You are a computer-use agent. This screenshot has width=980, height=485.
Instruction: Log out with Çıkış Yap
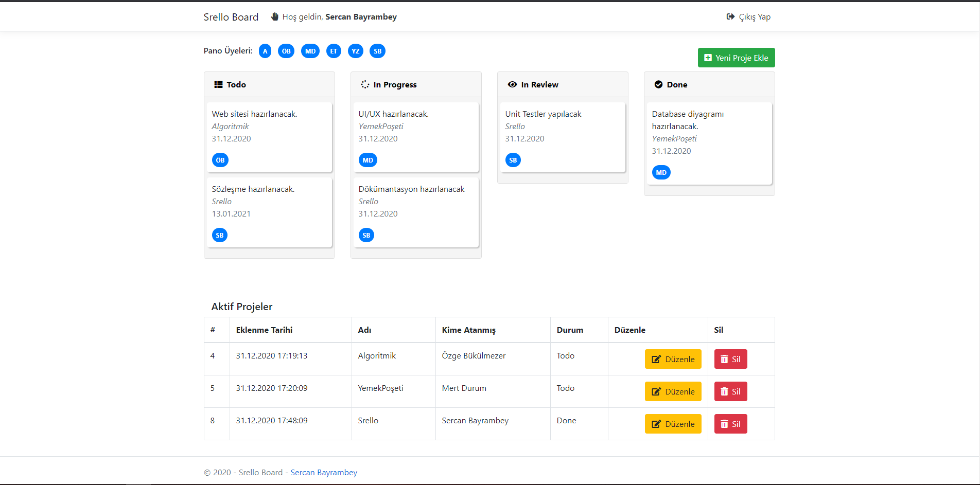coord(748,17)
